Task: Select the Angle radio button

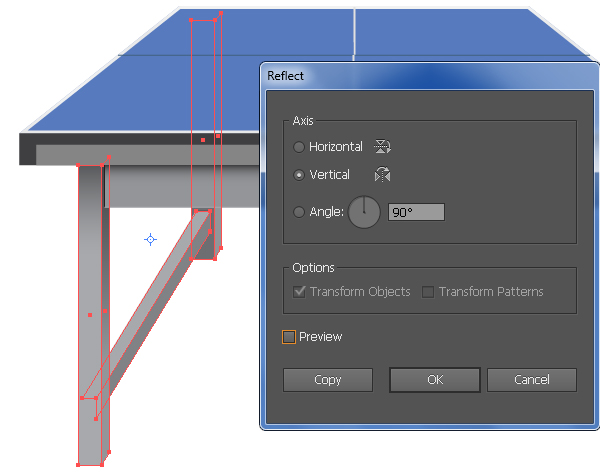Action: [x=298, y=212]
